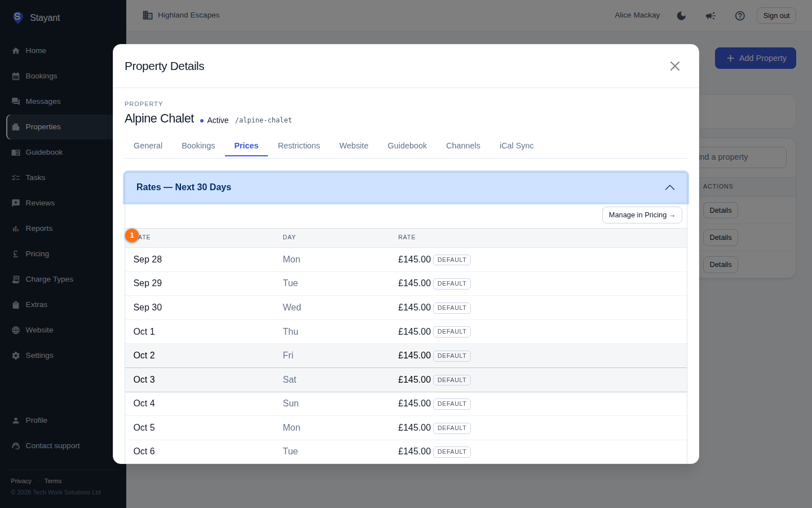Open the Channels tab

(463, 146)
